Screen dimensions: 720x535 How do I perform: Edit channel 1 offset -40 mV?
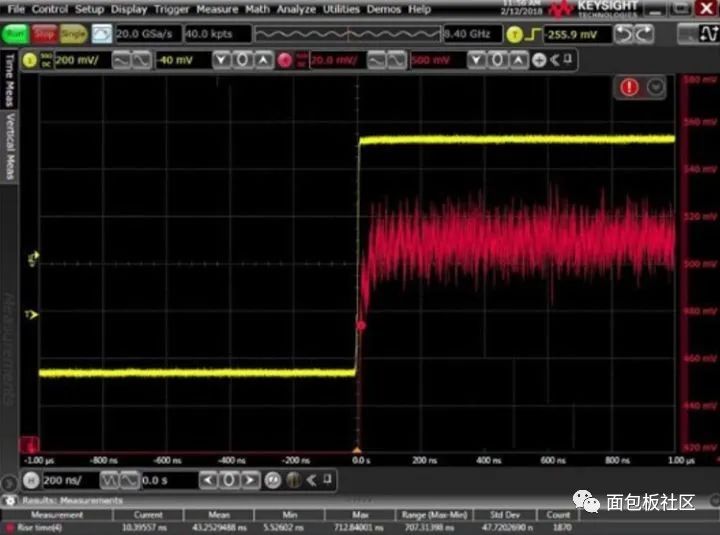183,60
